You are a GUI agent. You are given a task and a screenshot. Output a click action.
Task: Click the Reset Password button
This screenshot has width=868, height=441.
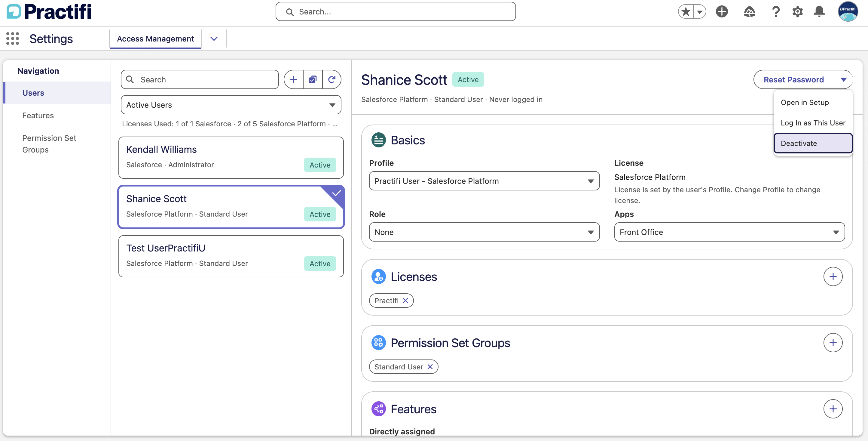[x=793, y=80]
